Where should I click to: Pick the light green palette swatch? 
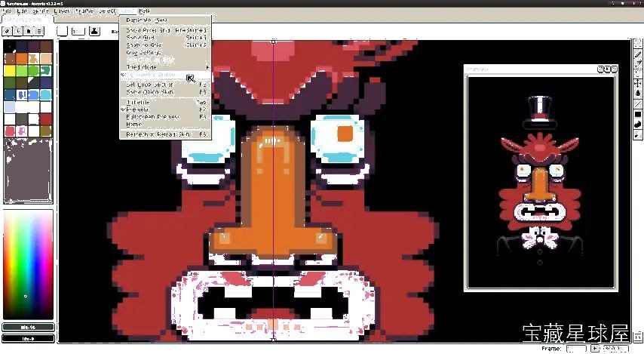22,70
